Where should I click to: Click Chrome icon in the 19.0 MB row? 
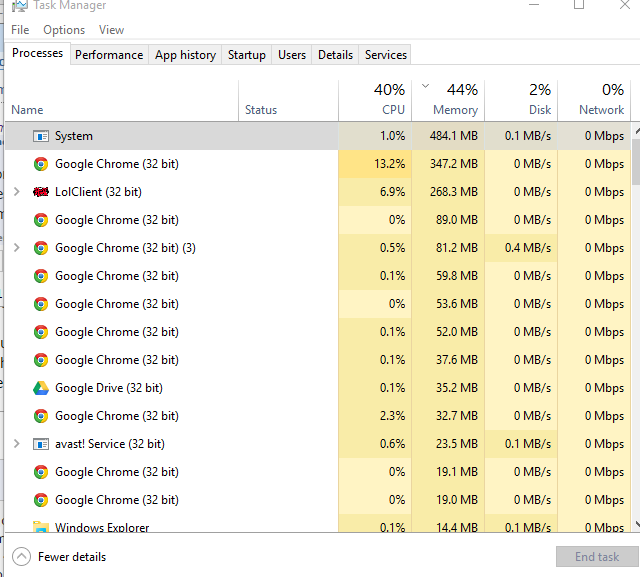tap(41, 500)
